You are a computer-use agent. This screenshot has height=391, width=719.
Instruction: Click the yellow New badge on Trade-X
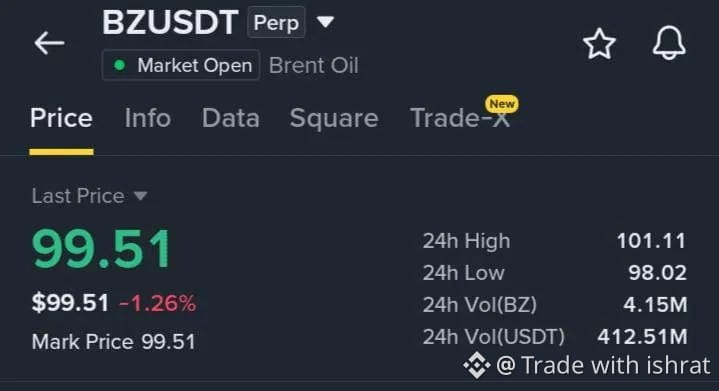502,104
